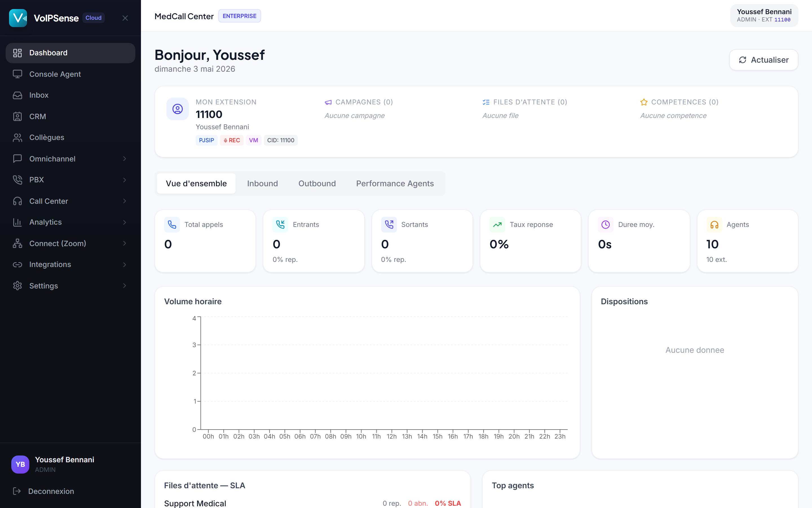Click the Taux reponse trend icon
Screen dimensions: 812x508
coord(497,224)
